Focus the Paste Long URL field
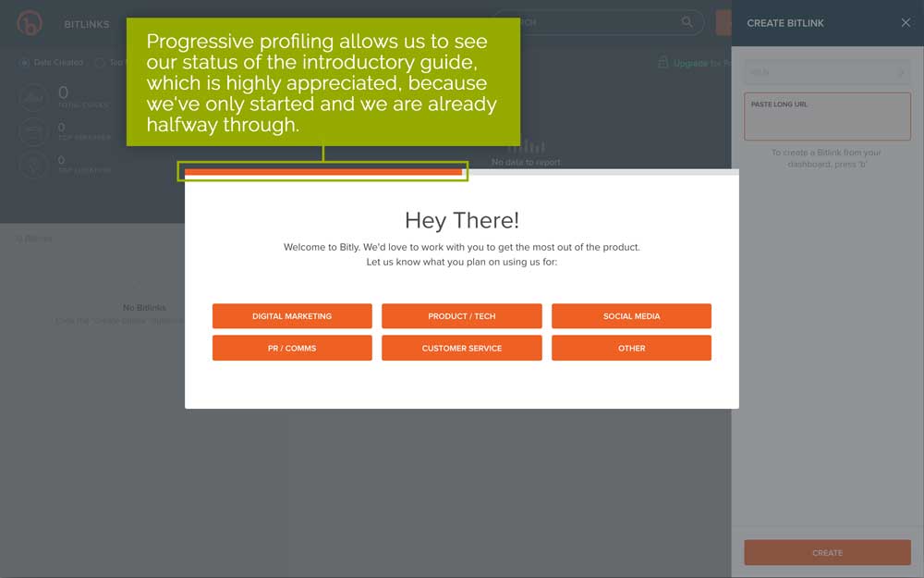 827,117
